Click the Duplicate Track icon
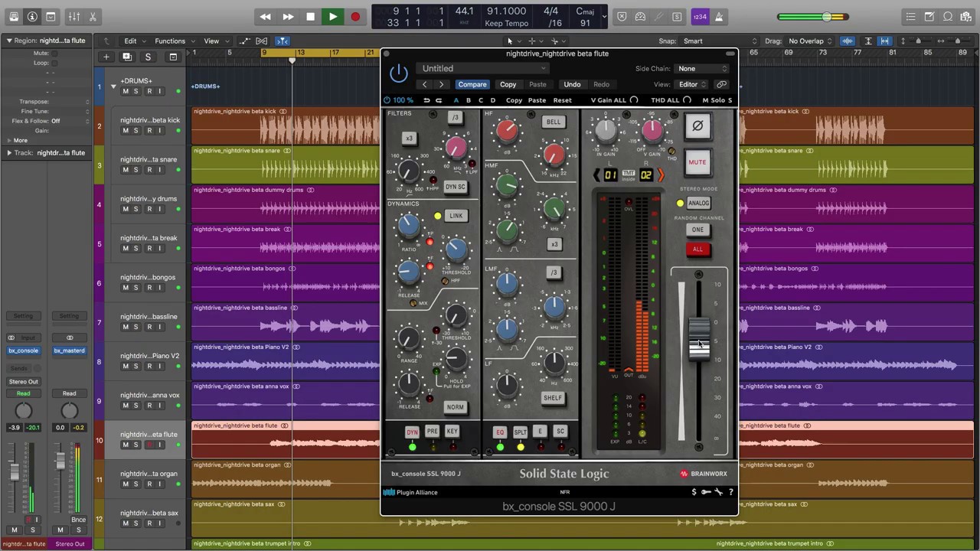The width and height of the screenshot is (980, 551). pos(127,57)
